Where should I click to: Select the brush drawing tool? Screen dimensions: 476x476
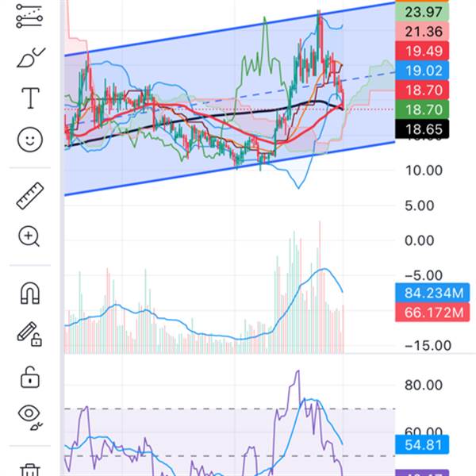click(30, 57)
